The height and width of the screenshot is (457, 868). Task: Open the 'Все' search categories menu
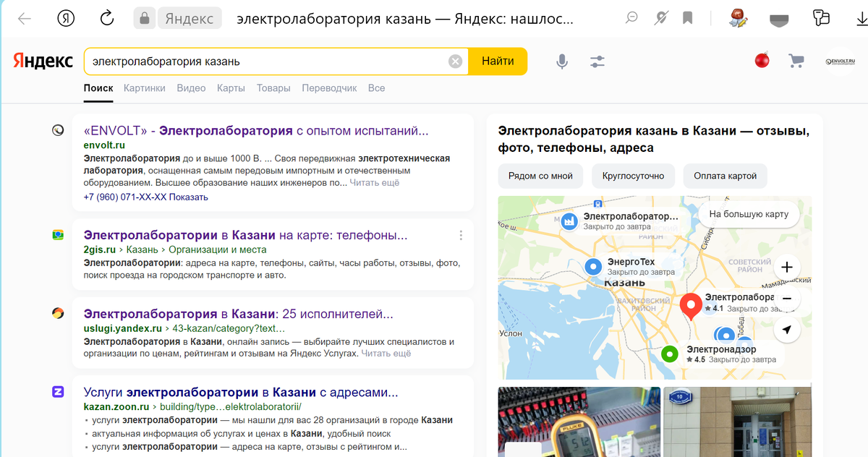(x=376, y=87)
